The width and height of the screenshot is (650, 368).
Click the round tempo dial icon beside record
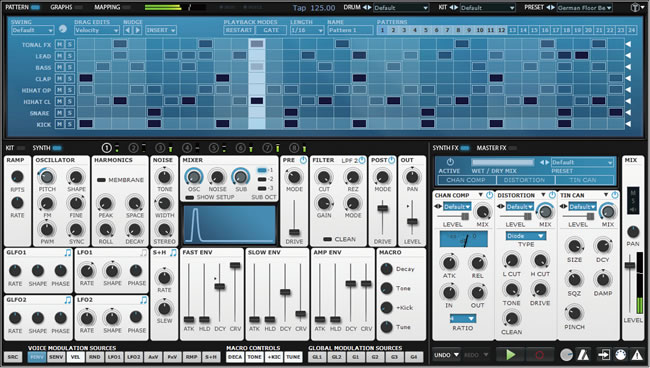[566, 355]
